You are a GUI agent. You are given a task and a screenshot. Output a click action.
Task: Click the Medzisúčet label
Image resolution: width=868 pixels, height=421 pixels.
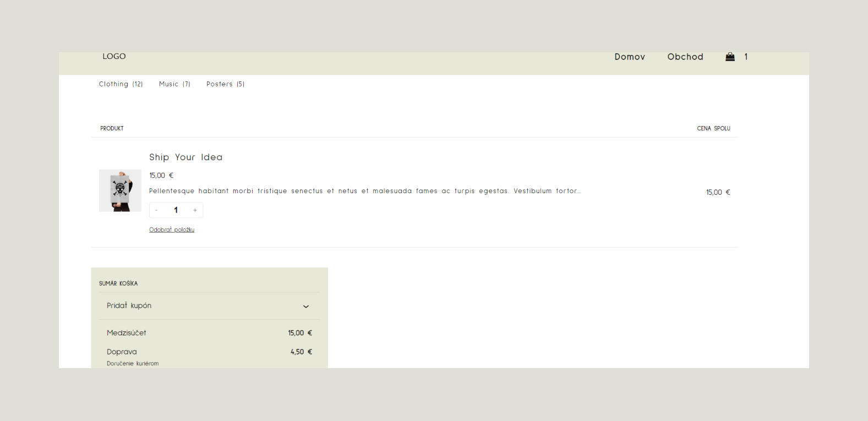pyautogui.click(x=127, y=333)
